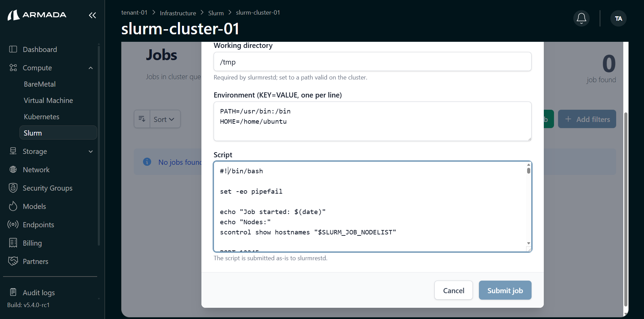Screen dimensions: 644x319
Task: Click the 'echo "Nodes:"' script line
Action: click(x=246, y=222)
